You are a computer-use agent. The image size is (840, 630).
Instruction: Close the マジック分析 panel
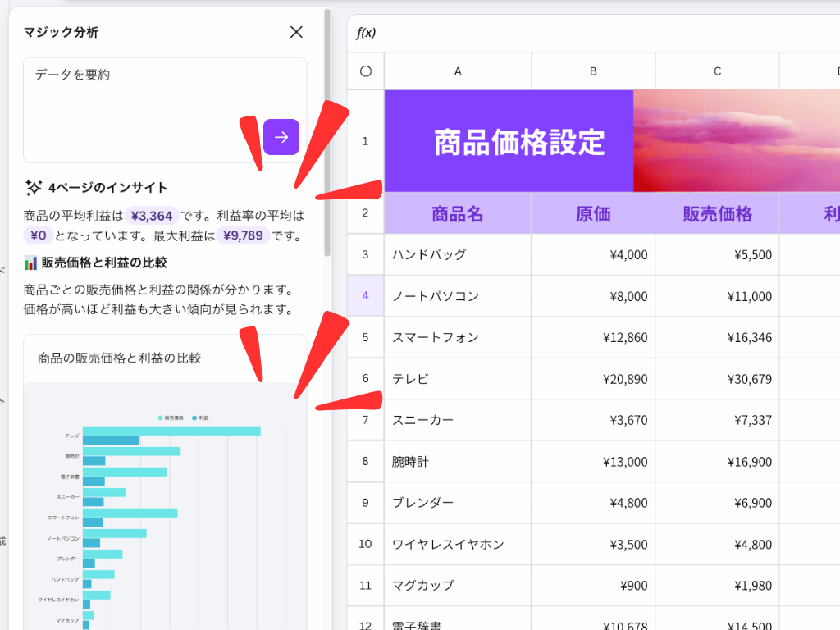pyautogui.click(x=296, y=32)
